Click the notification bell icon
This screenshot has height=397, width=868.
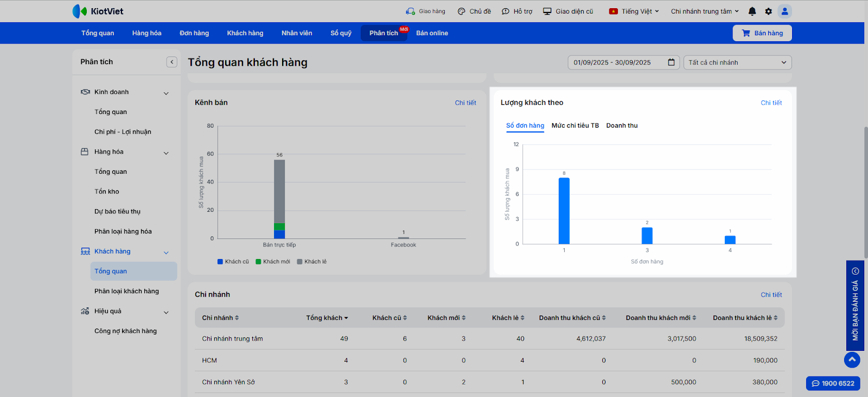point(752,11)
